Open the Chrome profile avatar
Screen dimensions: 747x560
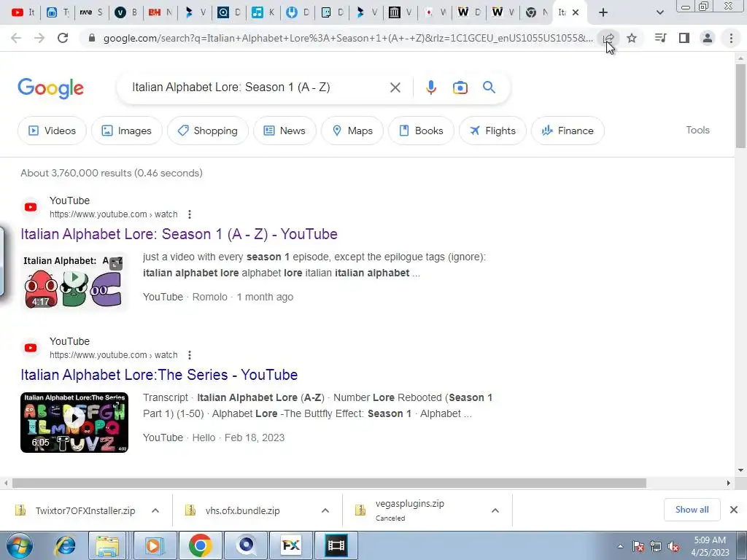708,38
